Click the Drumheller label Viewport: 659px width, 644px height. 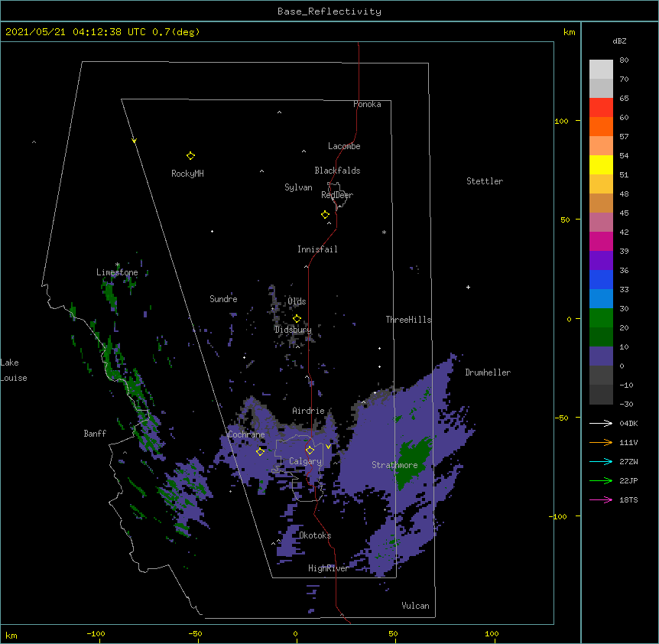pyautogui.click(x=488, y=372)
